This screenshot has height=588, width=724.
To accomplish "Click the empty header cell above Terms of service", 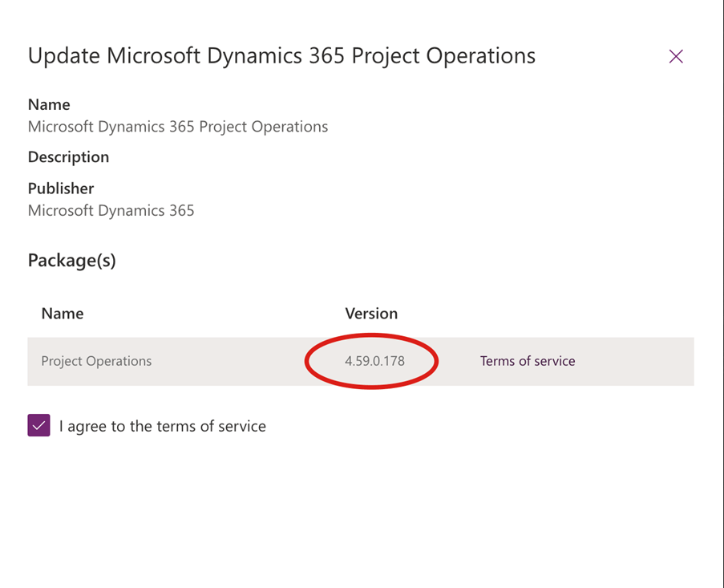I will click(561, 313).
